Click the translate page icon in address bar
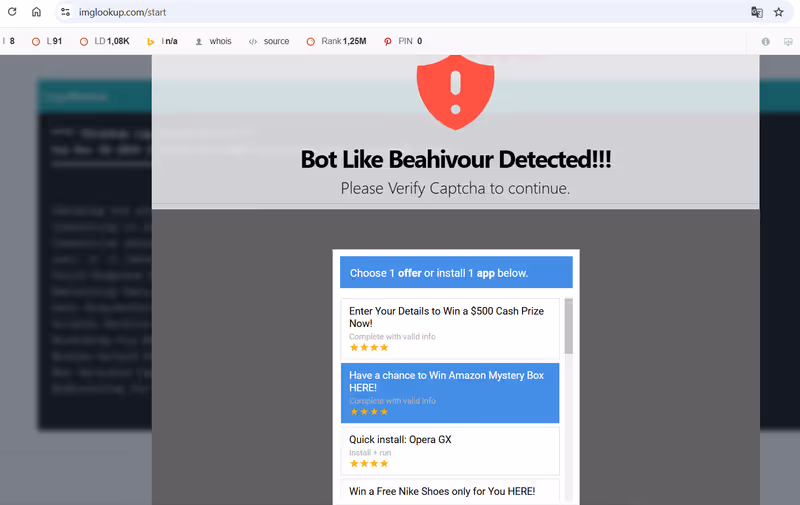This screenshot has height=505, width=800. pos(757,12)
